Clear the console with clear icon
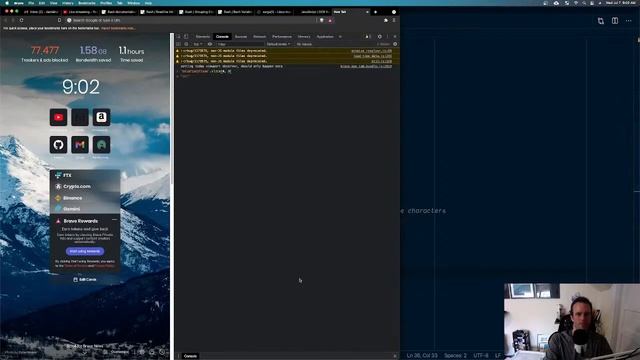Screen dimensions: 640x360 pos(186,44)
